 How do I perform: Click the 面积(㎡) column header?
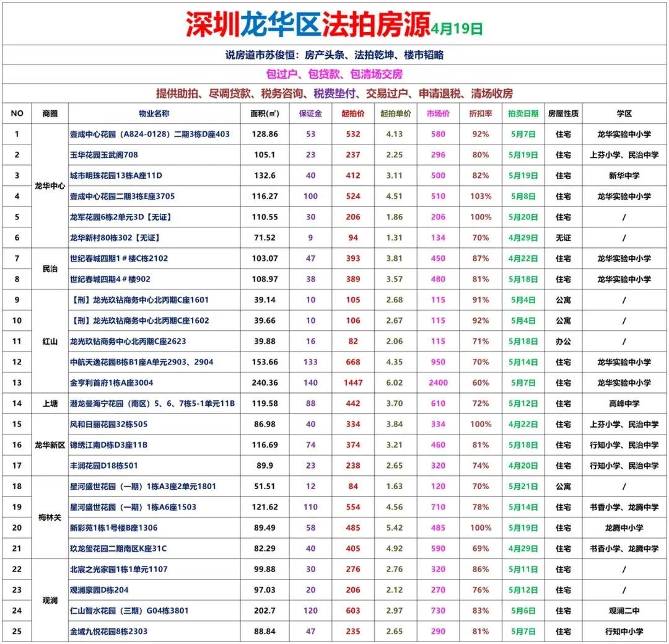click(265, 113)
